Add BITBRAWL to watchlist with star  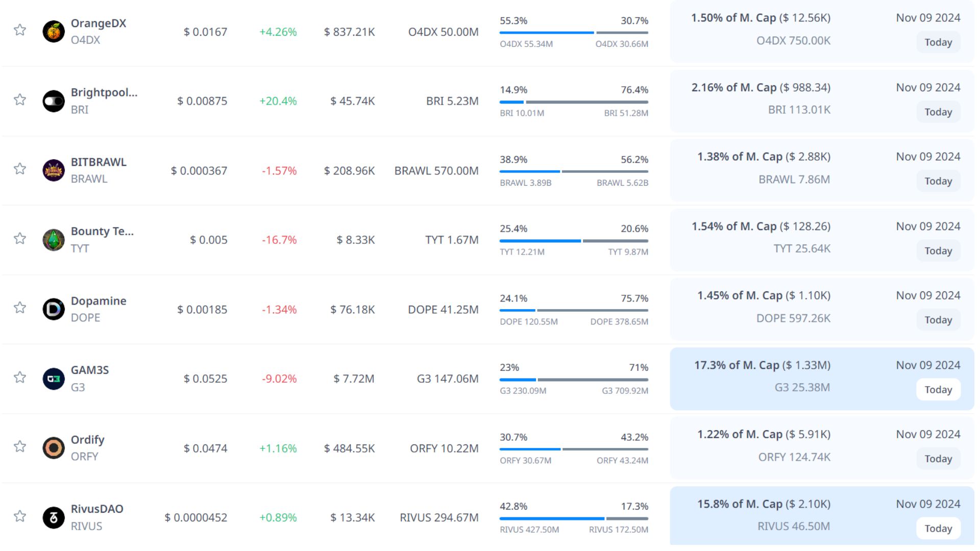coord(20,169)
